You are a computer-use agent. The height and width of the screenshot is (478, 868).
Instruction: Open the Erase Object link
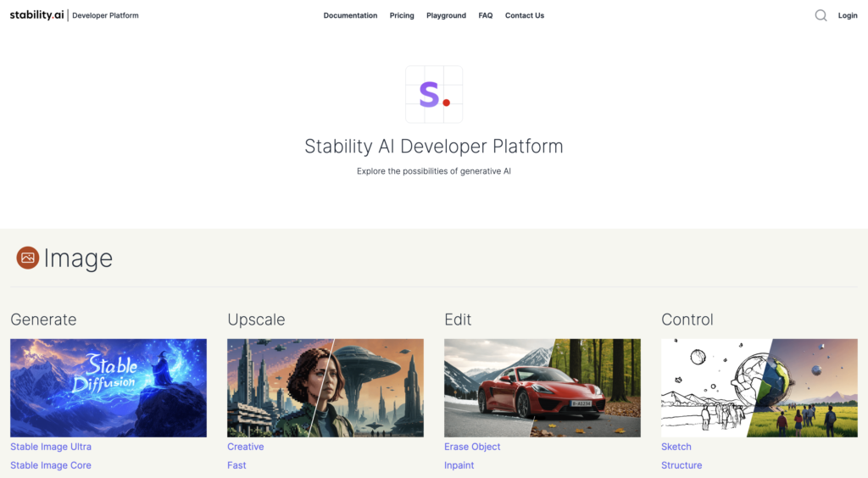472,447
